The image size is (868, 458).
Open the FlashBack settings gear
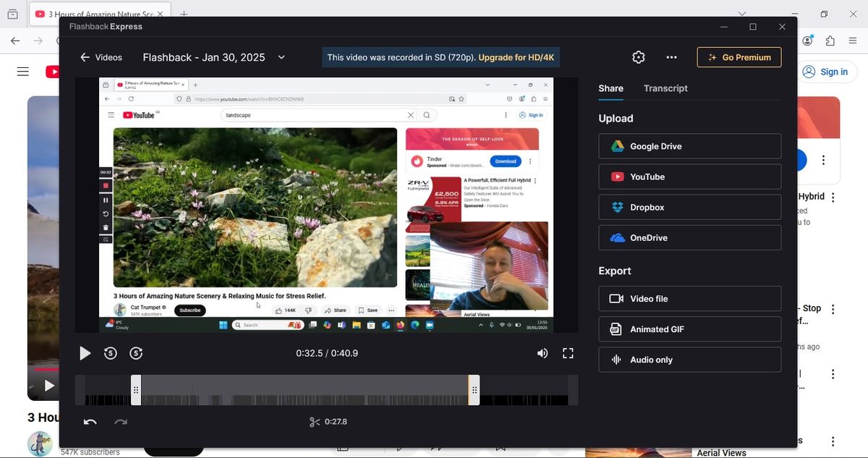pos(639,56)
